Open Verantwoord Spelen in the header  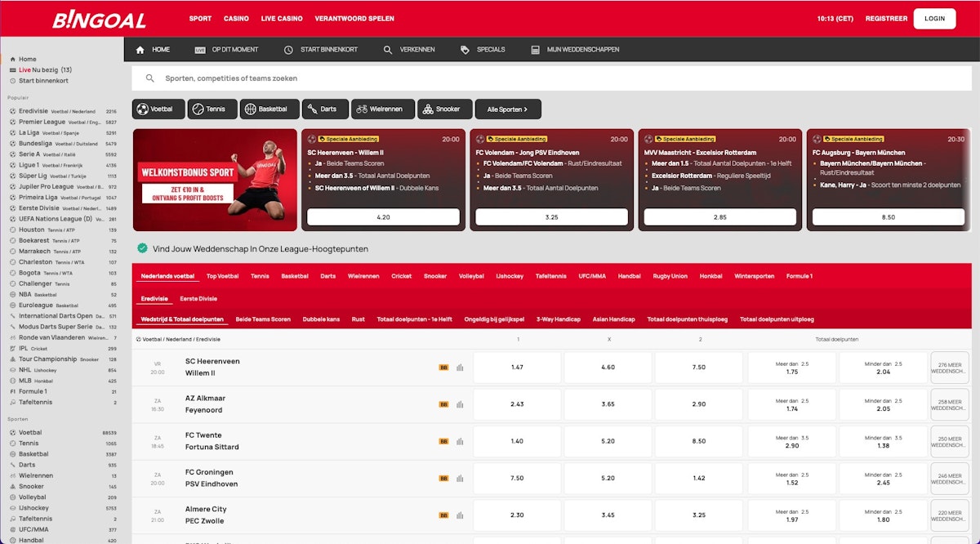(354, 19)
